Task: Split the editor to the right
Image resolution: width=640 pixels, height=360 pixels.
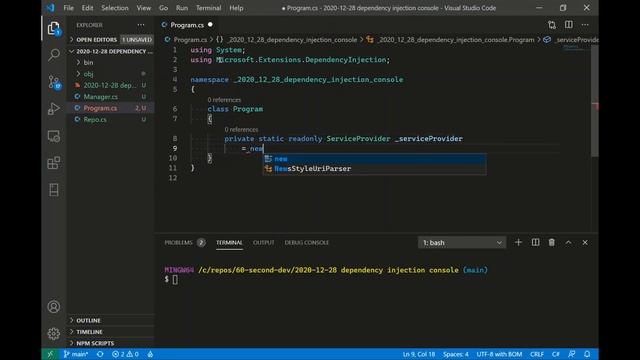Action: (569, 25)
